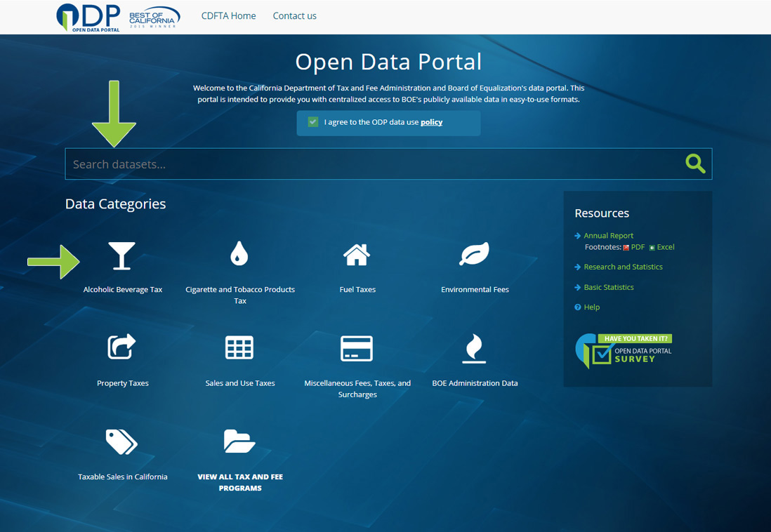
Task: Click VIEW ALL TAX AND FEE PROGRAMS text
Action: tap(240, 482)
